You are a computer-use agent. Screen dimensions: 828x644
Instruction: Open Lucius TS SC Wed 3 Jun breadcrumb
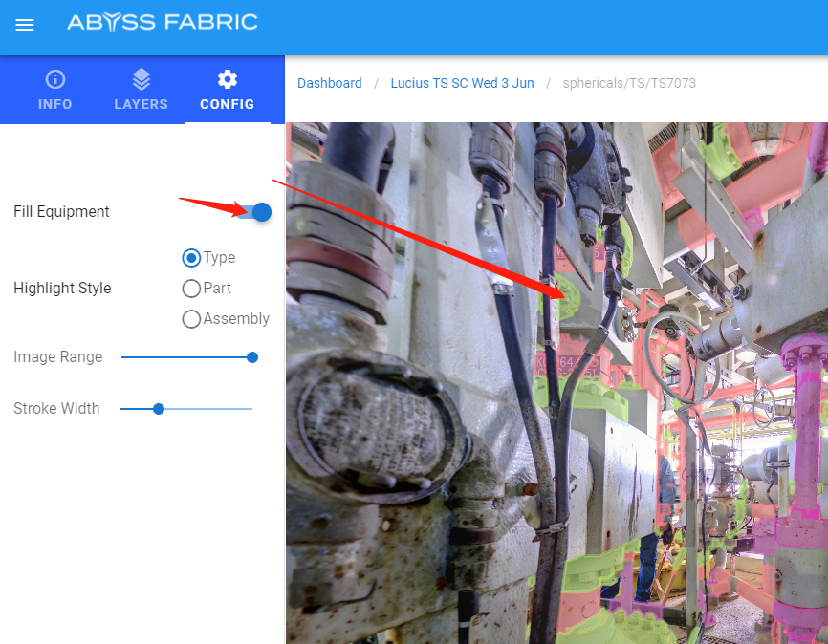click(x=462, y=83)
